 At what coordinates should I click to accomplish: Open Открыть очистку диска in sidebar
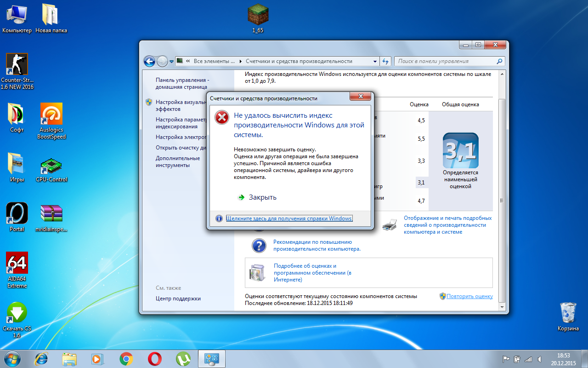[180, 148]
